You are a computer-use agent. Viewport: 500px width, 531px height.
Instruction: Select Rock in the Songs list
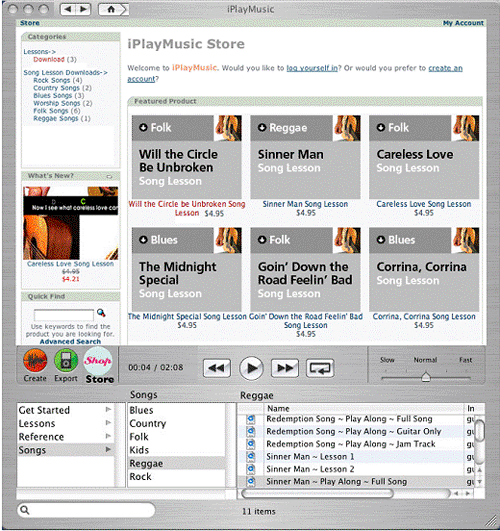point(140,476)
